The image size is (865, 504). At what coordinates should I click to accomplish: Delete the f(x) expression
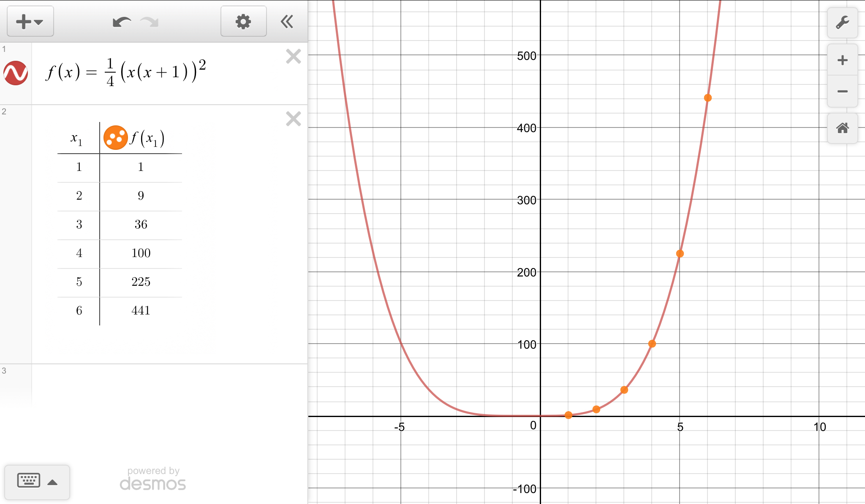tap(293, 56)
